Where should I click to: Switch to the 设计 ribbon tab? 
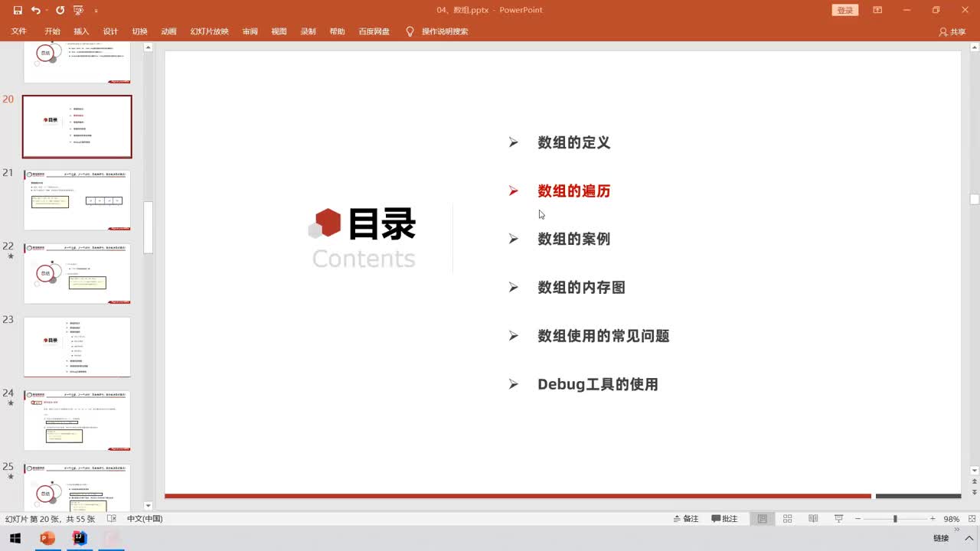(110, 31)
